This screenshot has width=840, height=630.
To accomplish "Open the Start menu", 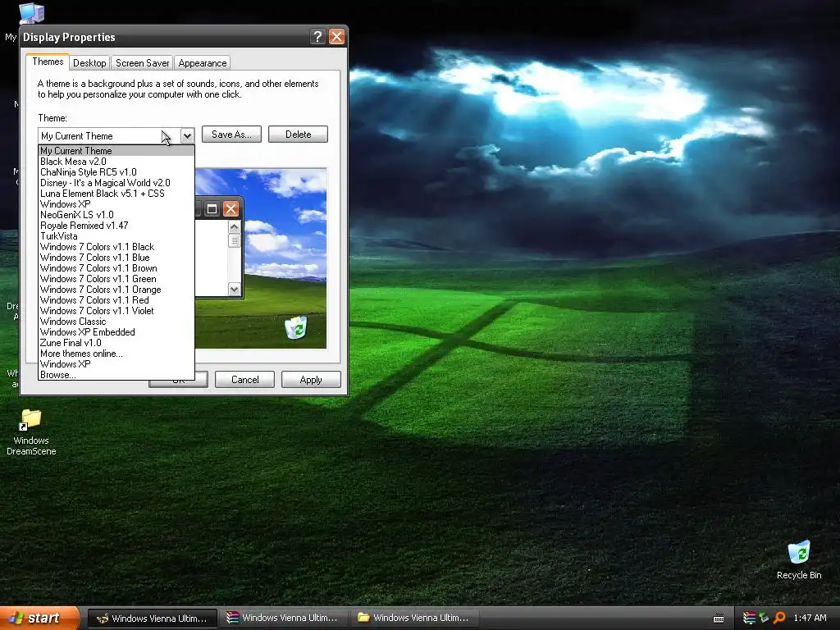I will (39, 618).
